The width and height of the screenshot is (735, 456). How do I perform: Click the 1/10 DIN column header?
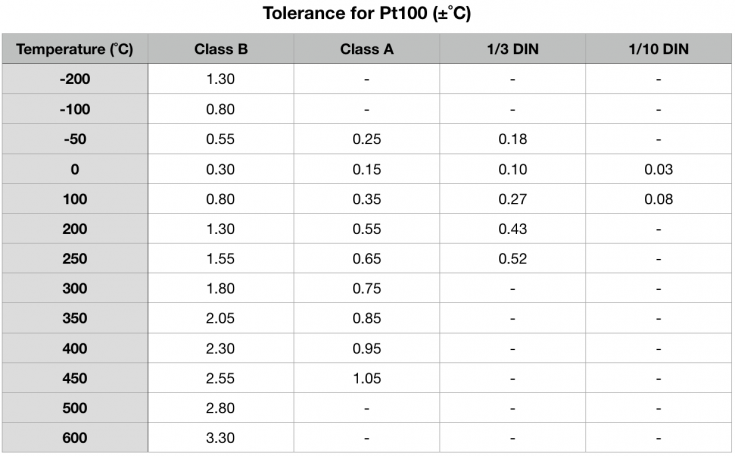(658, 49)
